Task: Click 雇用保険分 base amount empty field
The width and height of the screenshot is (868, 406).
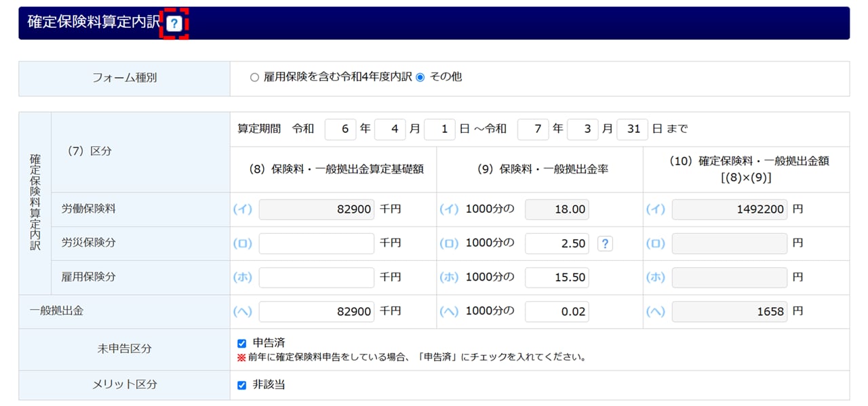Action: [x=317, y=277]
